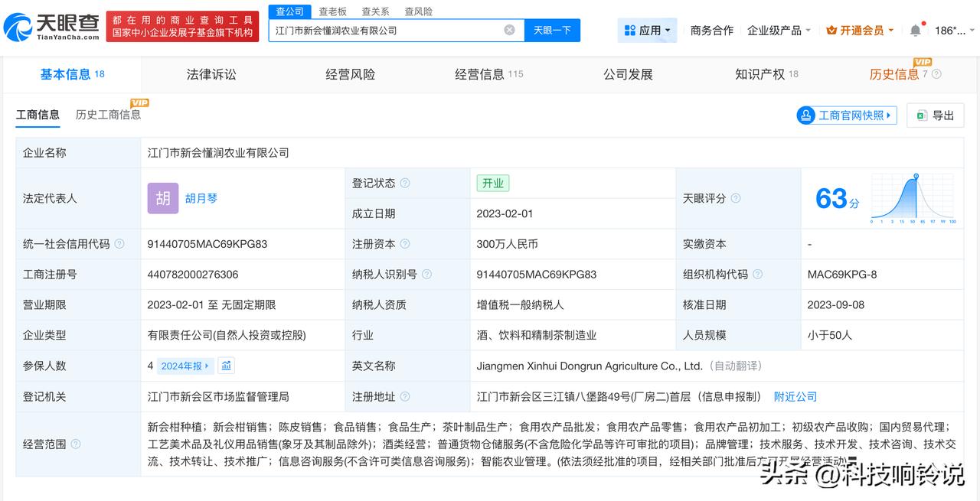Click the 小于50人 staff size value
Screen dimensions: 980x501
(x=829, y=335)
